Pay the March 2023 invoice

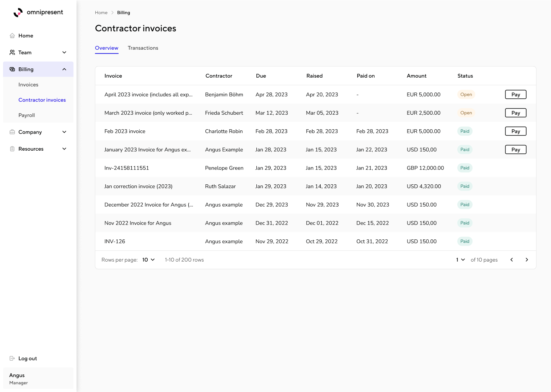[516, 113]
